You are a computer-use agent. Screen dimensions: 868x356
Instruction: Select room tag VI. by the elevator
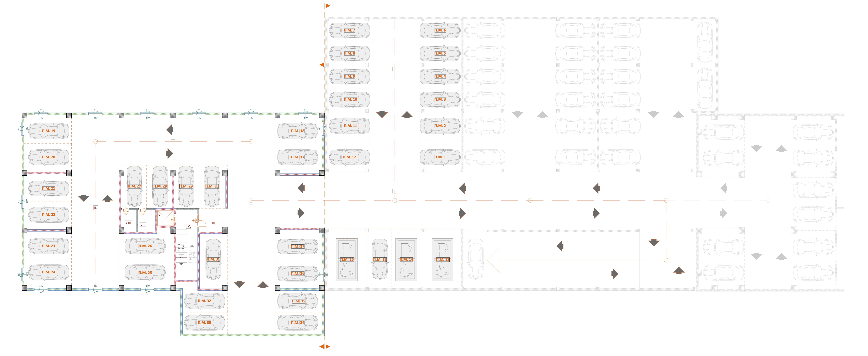tap(160, 215)
